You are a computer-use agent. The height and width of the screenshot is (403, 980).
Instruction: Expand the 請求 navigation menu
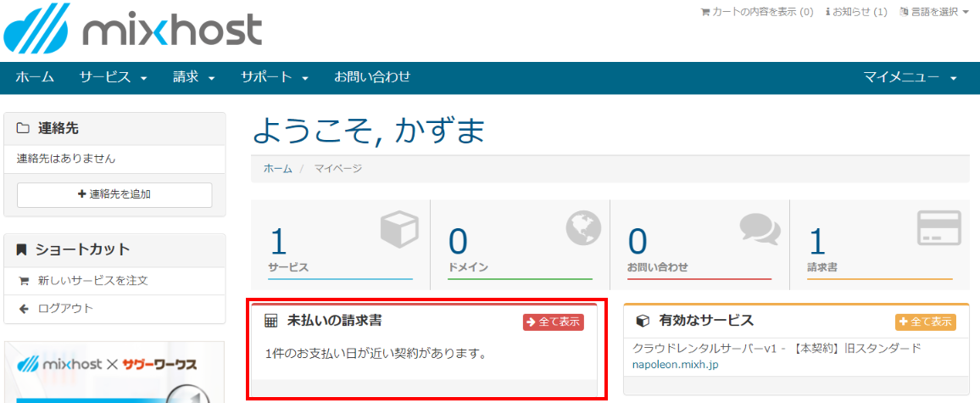click(x=194, y=77)
